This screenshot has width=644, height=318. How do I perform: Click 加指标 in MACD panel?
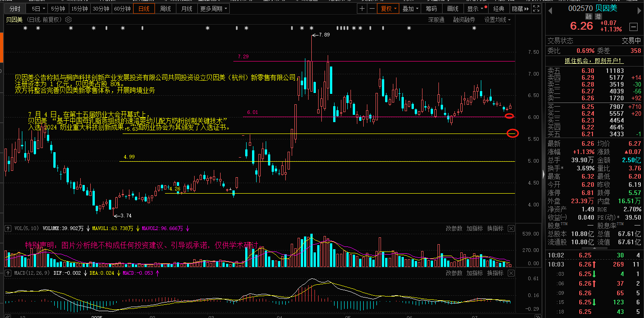click(x=474, y=273)
